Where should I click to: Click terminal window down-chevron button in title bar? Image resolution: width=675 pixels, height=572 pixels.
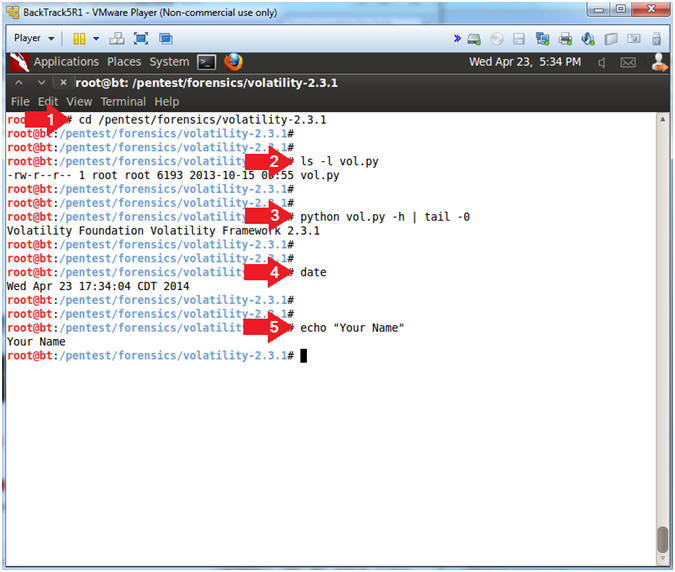coord(41,82)
